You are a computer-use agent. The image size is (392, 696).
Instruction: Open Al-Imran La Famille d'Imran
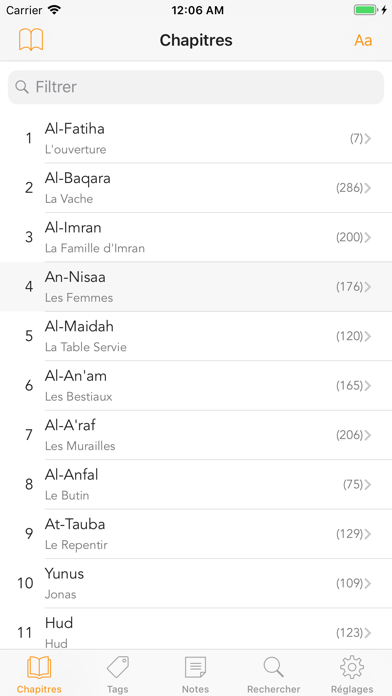pyautogui.click(x=196, y=237)
